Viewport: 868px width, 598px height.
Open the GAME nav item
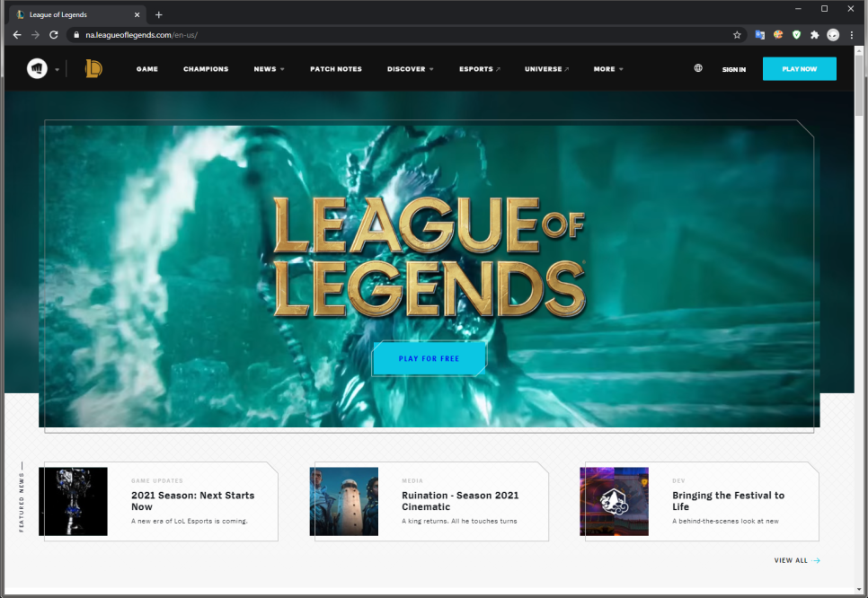point(147,69)
